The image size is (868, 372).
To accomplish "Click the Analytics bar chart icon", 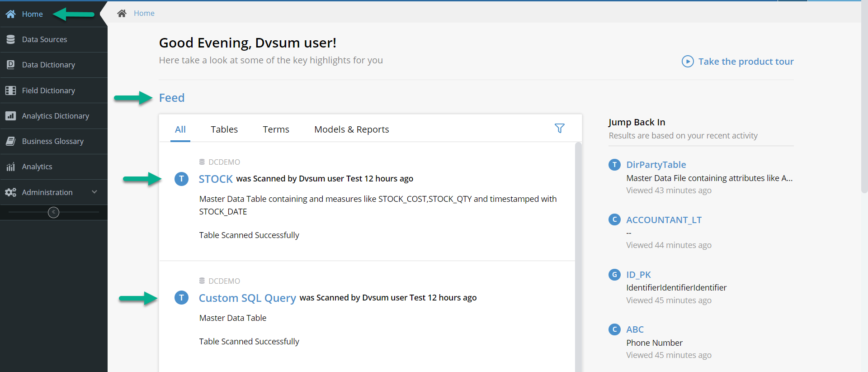I will click(x=11, y=167).
